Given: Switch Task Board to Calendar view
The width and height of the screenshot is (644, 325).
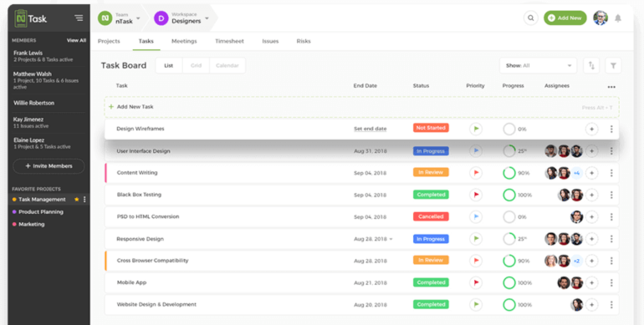Looking at the screenshot, I should 227,66.
